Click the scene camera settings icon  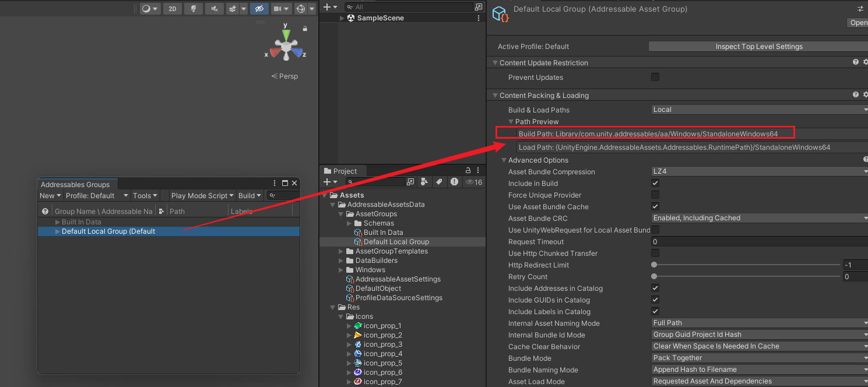[279, 9]
